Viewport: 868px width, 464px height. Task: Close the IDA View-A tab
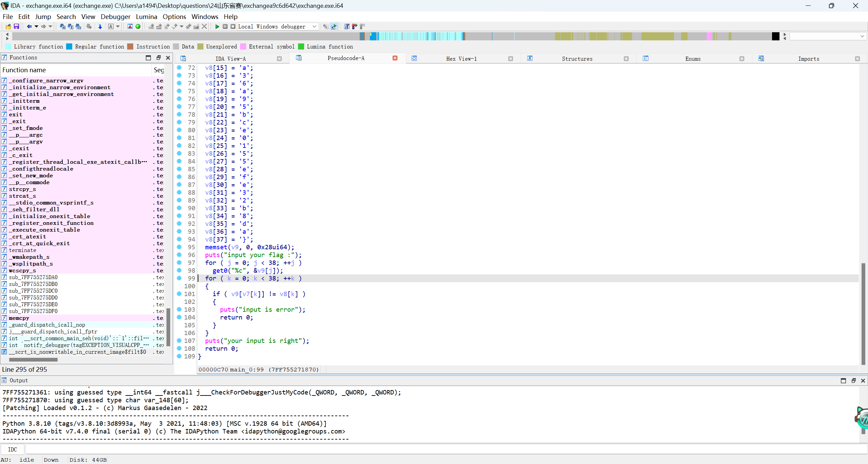279,59
